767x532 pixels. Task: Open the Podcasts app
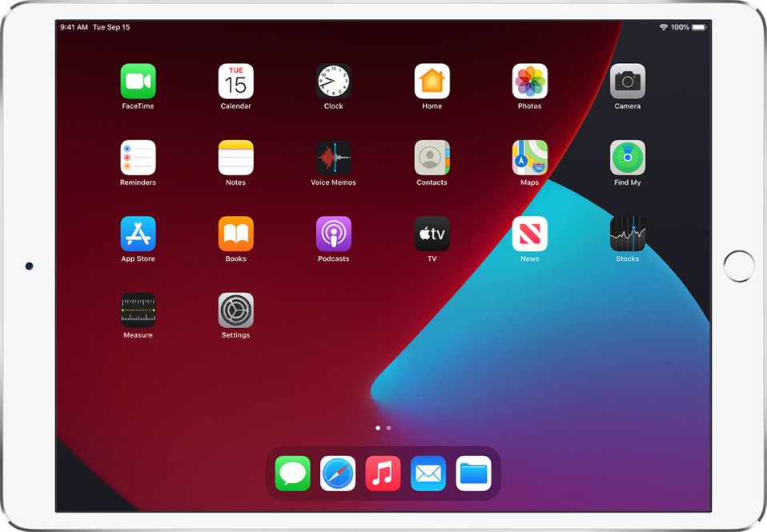pyautogui.click(x=333, y=232)
